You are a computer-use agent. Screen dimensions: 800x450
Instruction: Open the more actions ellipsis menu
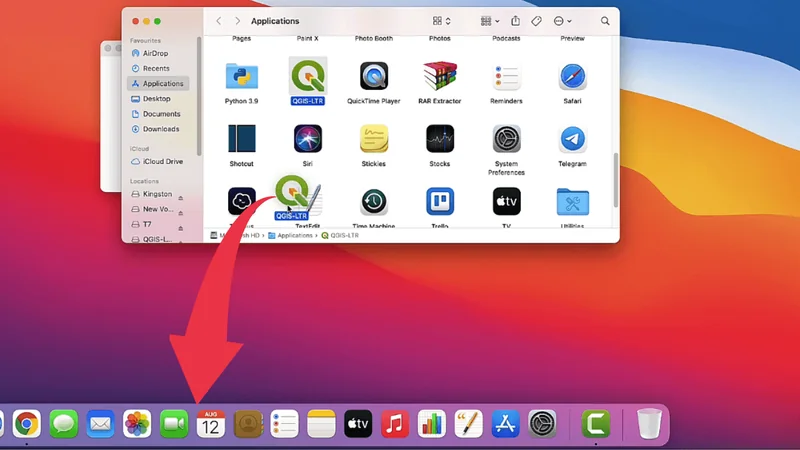pos(563,21)
